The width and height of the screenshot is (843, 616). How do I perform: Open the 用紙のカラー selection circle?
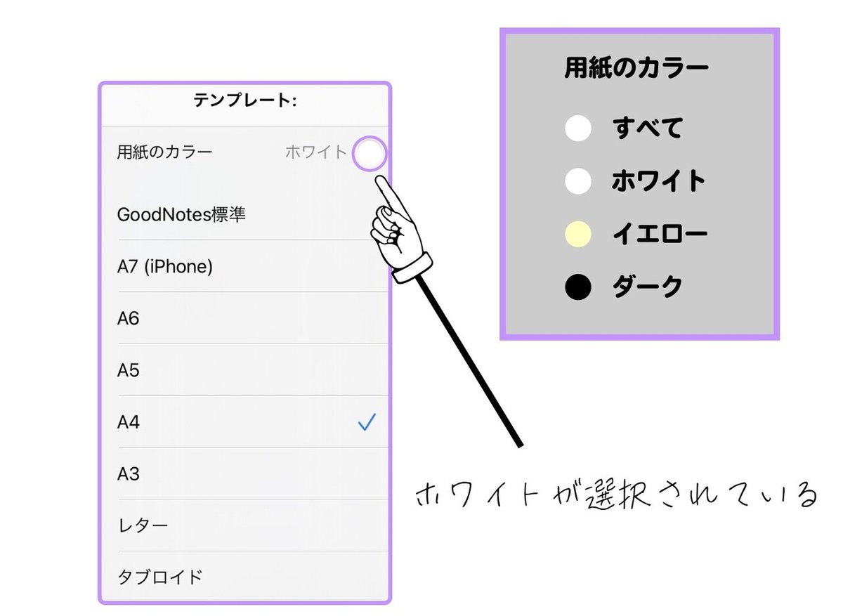pyautogui.click(x=368, y=153)
